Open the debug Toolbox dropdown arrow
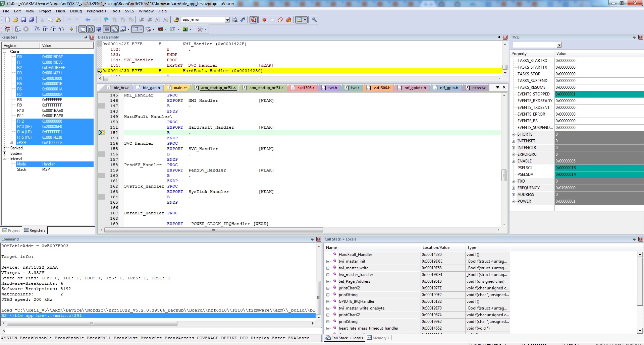The image size is (644, 345). click(x=206, y=29)
